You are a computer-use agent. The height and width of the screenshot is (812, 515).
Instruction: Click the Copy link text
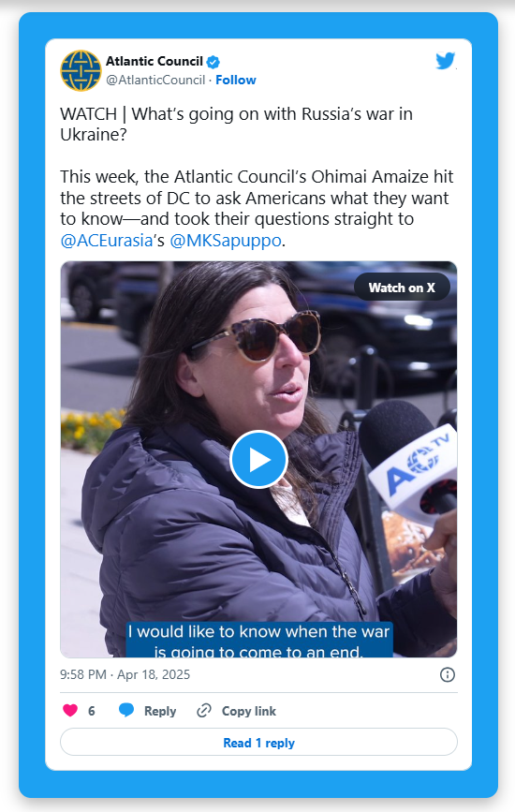(249, 711)
